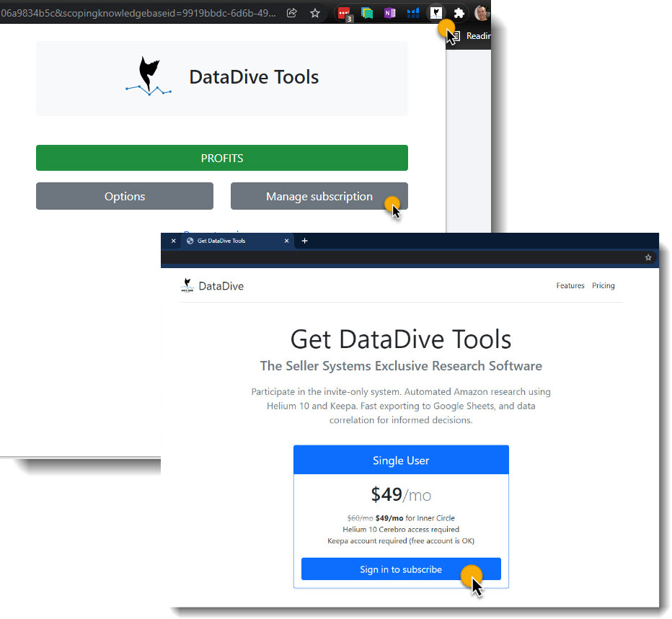Click "Keepa account required" line

401,541
